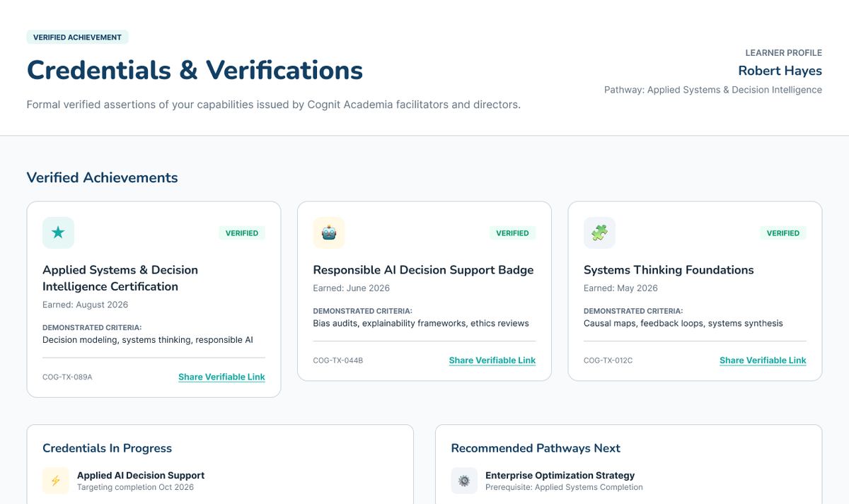Click Prerequisite: Applied Systems Completion text
This screenshot has height=504, width=849.
pos(564,488)
